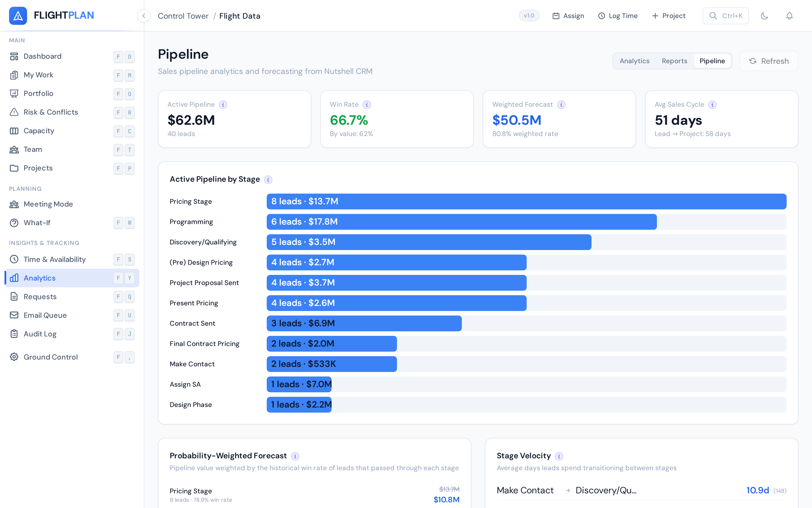The height and width of the screenshot is (508, 812).
Task: Click the Stage Velocity info icon
Action: pyautogui.click(x=559, y=456)
